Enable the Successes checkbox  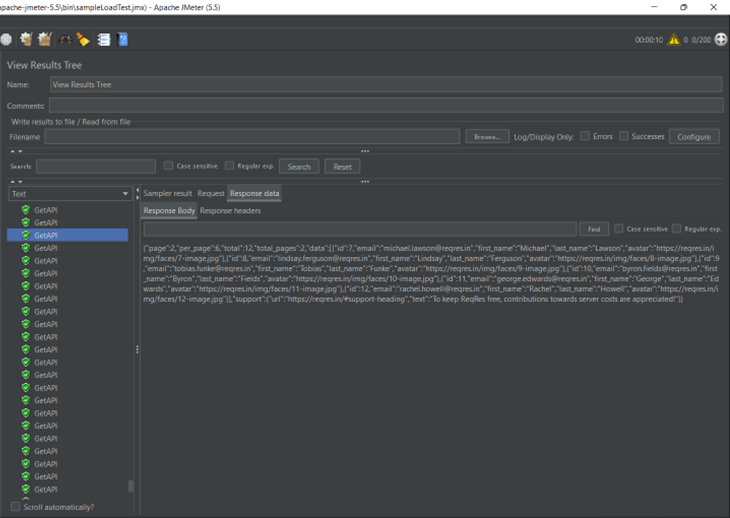[624, 136]
